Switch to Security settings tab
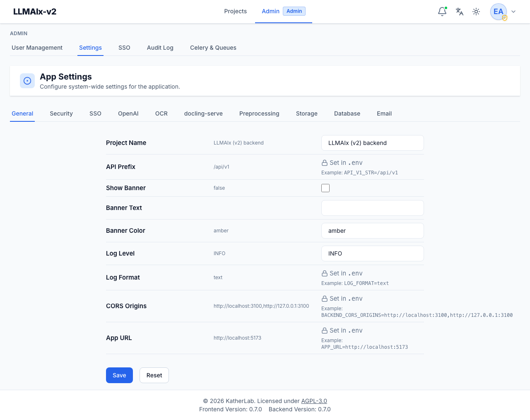The image size is (530, 420). pyautogui.click(x=61, y=113)
